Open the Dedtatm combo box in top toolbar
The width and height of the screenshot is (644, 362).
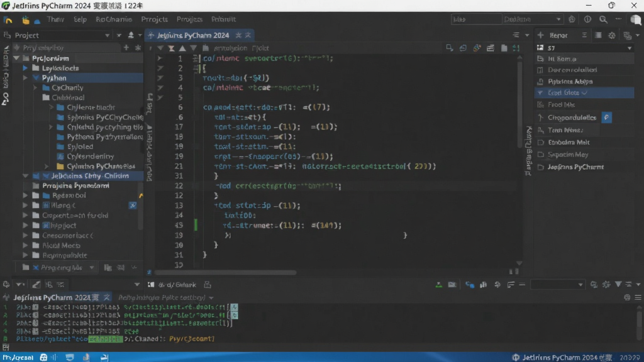[x=532, y=19]
